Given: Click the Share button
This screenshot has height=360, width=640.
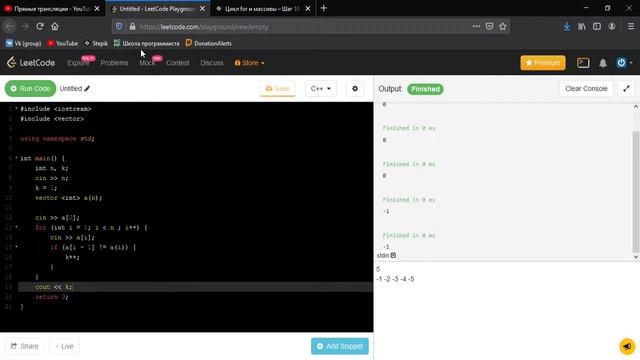Looking at the screenshot, I should (x=24, y=346).
